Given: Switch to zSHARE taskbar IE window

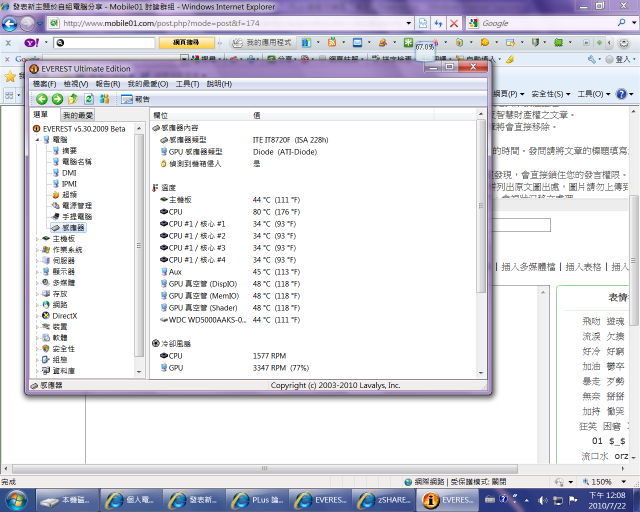Looking at the screenshot, I should pos(383,500).
